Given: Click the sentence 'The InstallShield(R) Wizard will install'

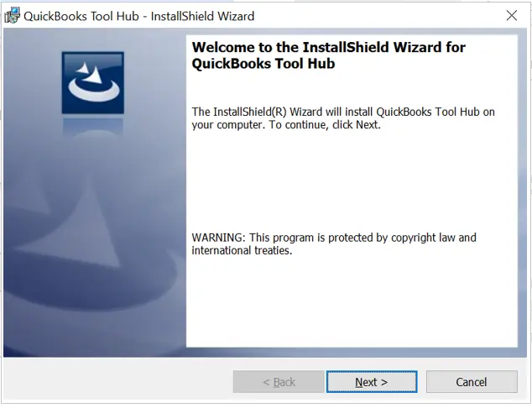Looking at the screenshot, I should click(283, 112).
